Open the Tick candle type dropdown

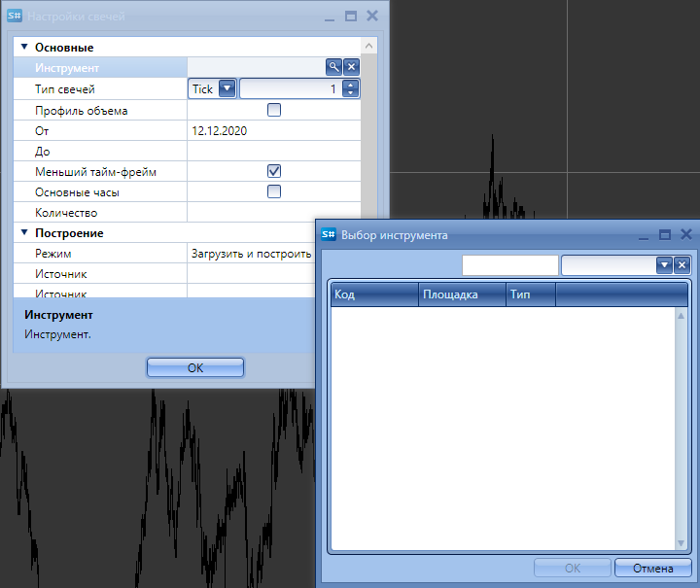tap(227, 88)
